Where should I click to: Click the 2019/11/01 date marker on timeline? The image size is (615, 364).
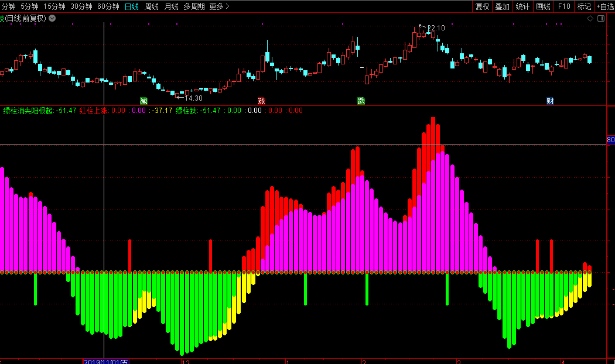pos(105,361)
